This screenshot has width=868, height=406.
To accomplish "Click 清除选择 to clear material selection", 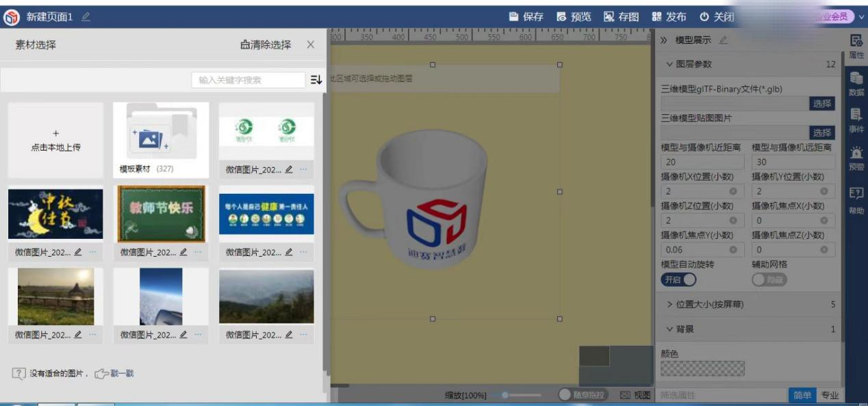I will [266, 45].
